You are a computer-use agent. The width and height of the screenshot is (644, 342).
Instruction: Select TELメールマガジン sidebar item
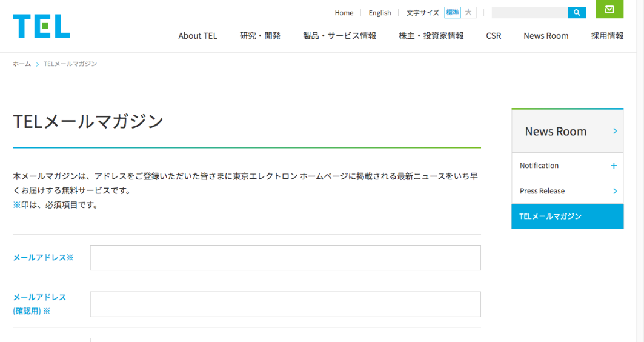567,216
